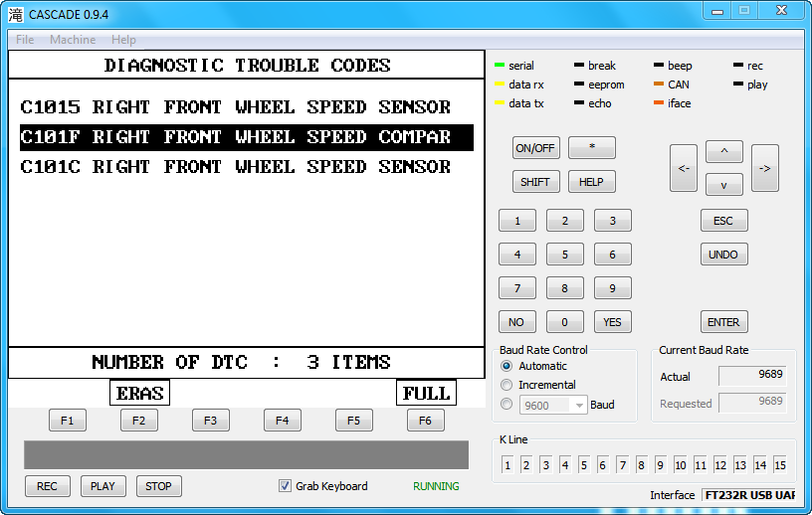Screen dimensions: 812x515
Task: Click keypad digit 7
Action: click(x=517, y=288)
